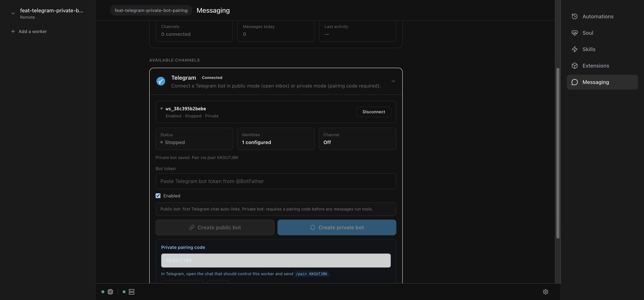
Task: Click the Telegram channel logo icon
Action: tap(161, 81)
